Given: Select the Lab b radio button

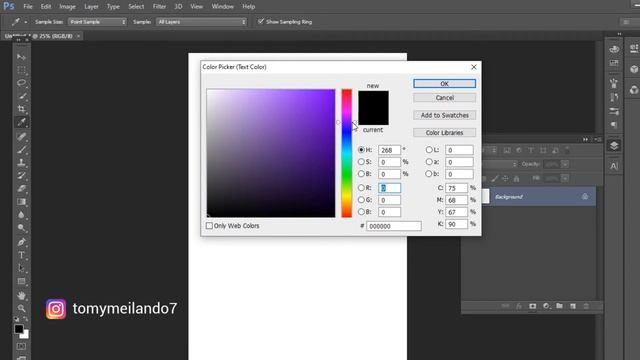Looking at the screenshot, I should [x=429, y=173].
